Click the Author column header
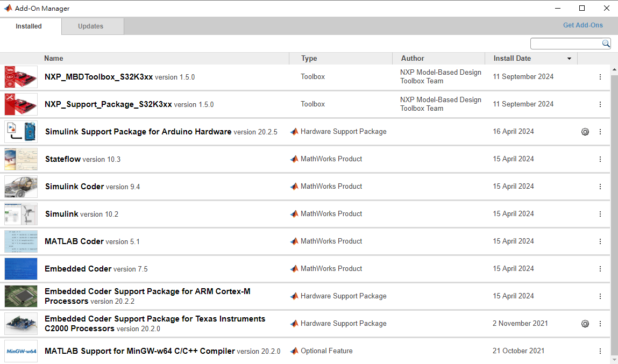The height and width of the screenshot is (364, 618). click(x=413, y=59)
